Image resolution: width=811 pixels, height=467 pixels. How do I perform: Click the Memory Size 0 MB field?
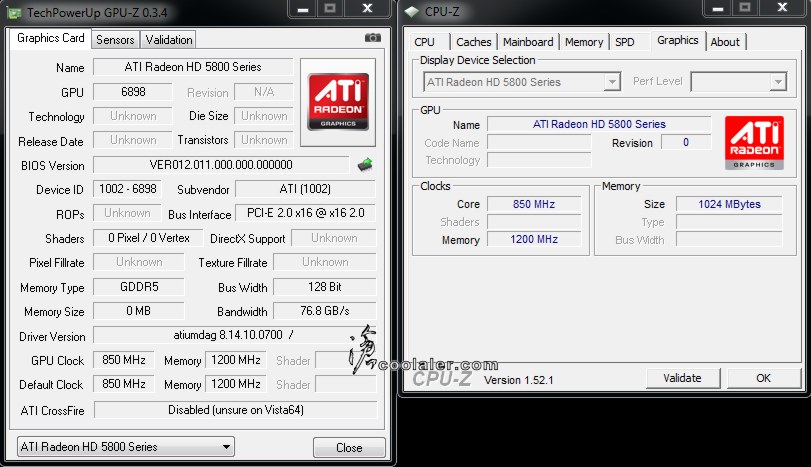pyautogui.click(x=139, y=311)
